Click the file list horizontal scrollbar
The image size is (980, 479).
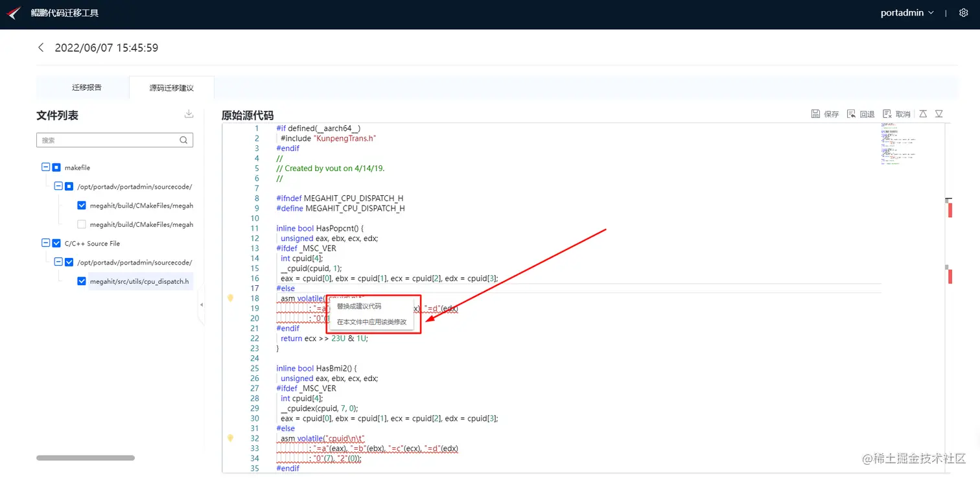[86, 458]
